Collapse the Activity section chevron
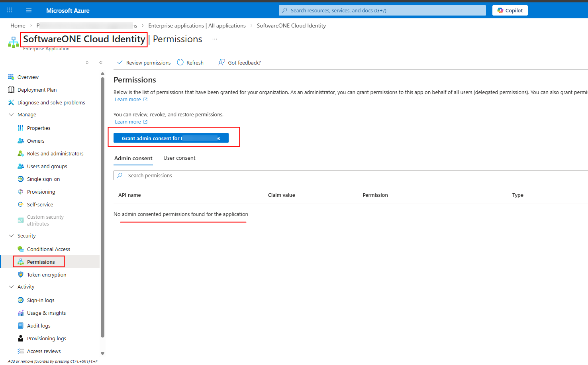 tap(11, 287)
